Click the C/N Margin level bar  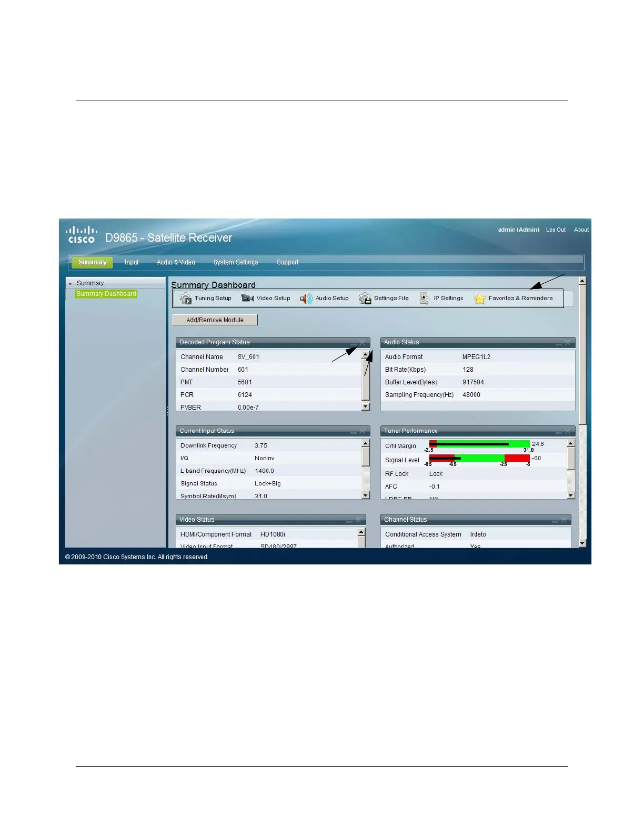coord(479,444)
